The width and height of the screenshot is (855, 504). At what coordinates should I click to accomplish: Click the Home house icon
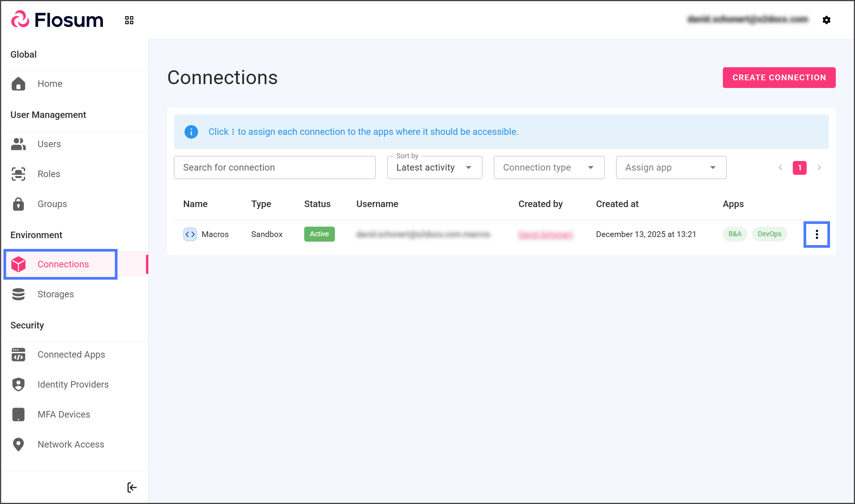[x=18, y=84]
